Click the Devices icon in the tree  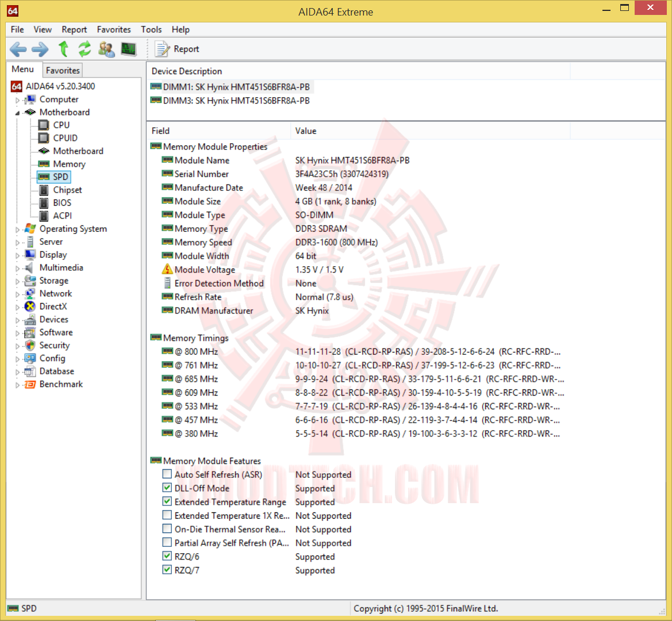click(x=30, y=320)
